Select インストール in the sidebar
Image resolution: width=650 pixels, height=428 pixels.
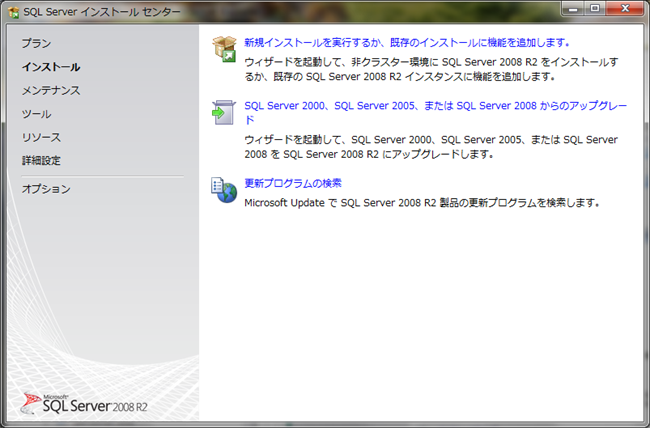51,67
